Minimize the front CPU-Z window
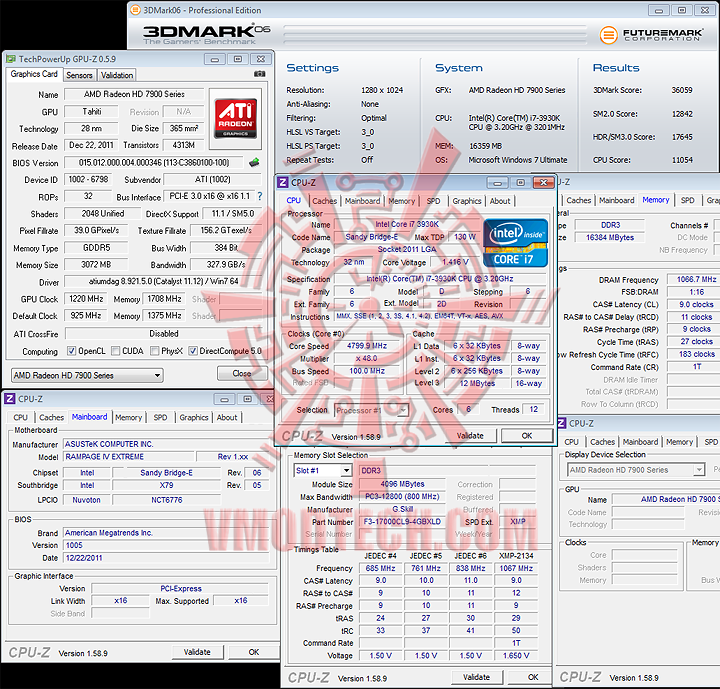 497,182
